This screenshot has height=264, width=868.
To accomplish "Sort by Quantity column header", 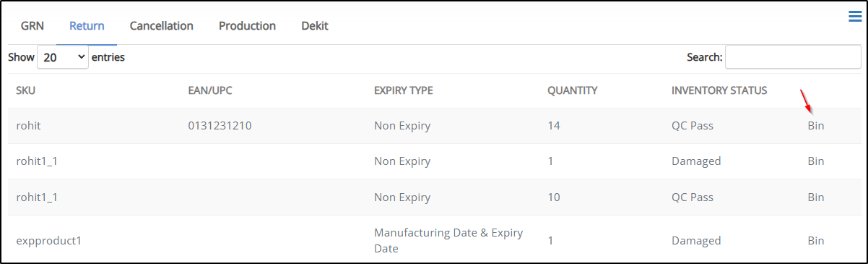I will point(573,90).
